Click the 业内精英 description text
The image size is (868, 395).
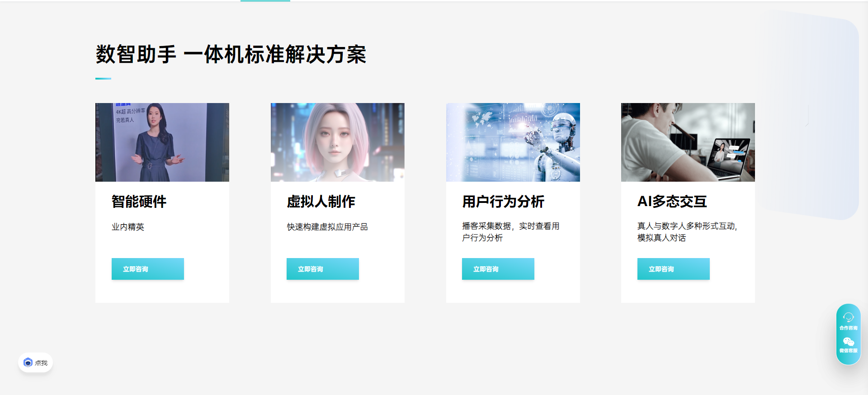click(128, 227)
